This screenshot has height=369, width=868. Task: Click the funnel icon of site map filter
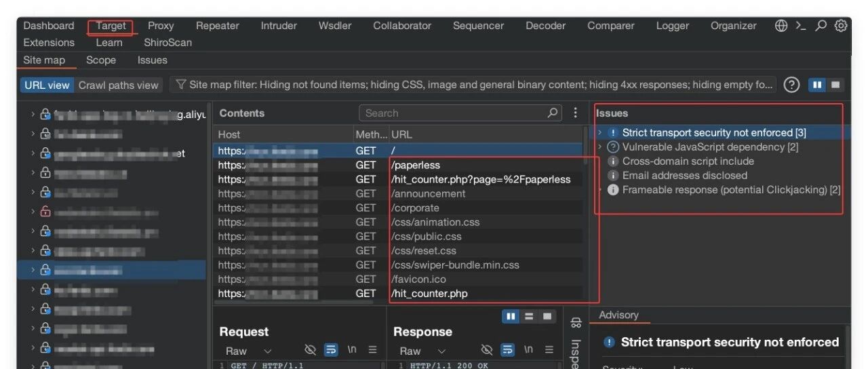(181, 85)
